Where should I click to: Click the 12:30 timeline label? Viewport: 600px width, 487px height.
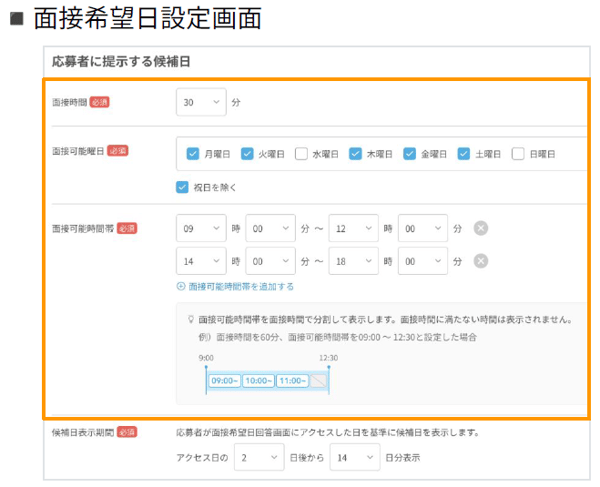coord(328,358)
